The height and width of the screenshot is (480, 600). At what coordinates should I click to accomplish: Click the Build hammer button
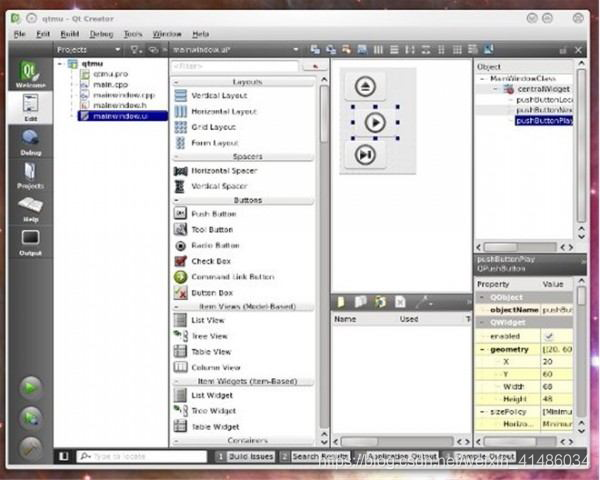31,447
